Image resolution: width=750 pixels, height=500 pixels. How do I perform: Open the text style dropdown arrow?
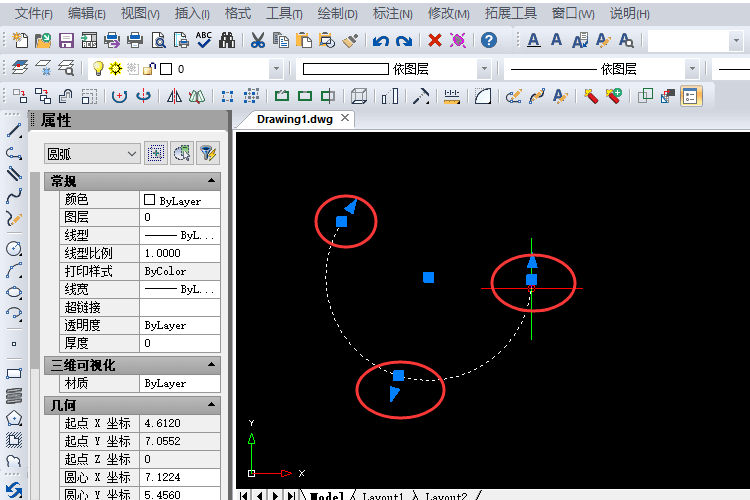(736, 41)
